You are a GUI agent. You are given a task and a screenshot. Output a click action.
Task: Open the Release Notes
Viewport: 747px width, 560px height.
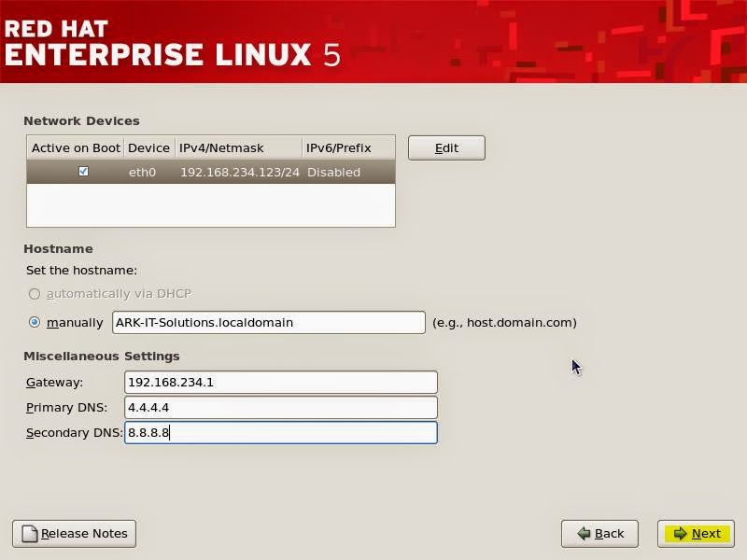pyautogui.click(x=75, y=533)
